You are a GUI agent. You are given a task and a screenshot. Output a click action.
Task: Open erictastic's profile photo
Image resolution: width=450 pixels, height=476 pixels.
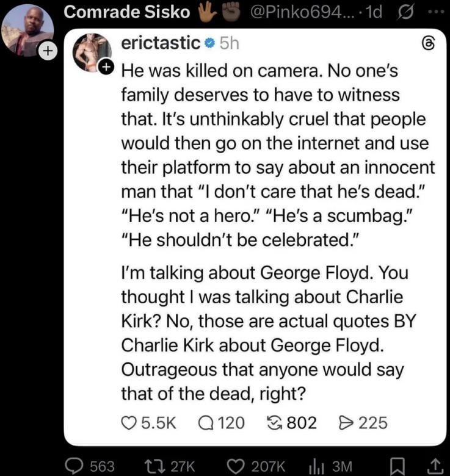[91, 52]
